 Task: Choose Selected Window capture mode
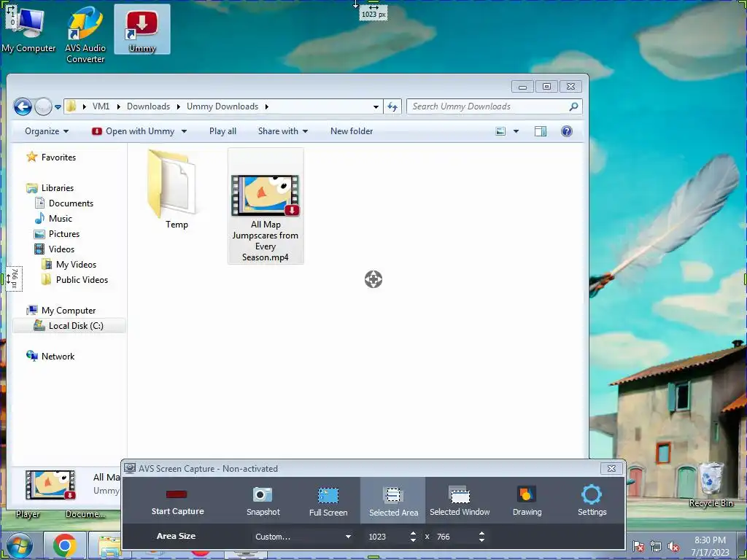(x=460, y=501)
